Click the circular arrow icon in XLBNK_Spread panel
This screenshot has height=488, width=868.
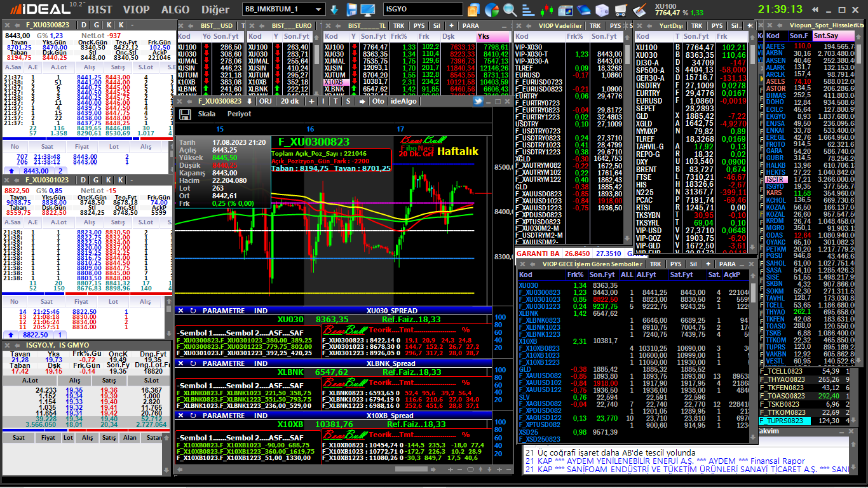coord(193,363)
